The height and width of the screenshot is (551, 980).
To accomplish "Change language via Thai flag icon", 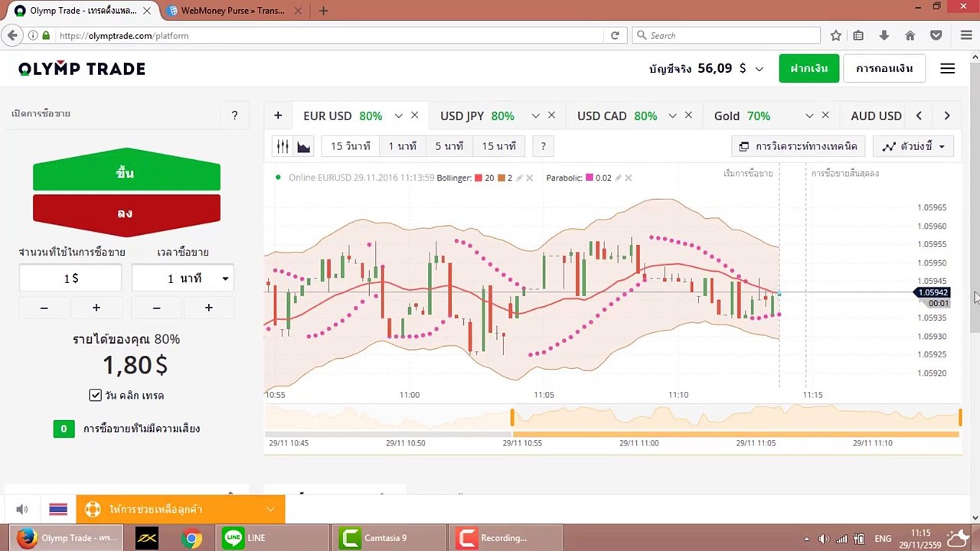I will [58, 509].
